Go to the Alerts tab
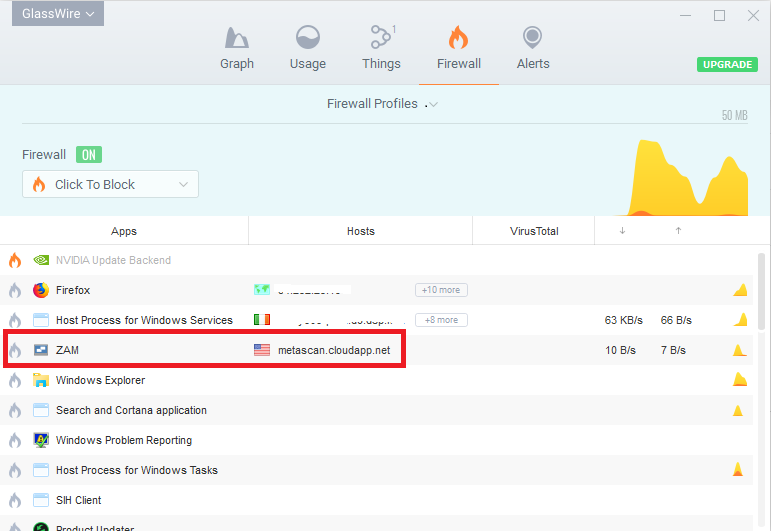771x531 pixels. pyautogui.click(x=533, y=49)
